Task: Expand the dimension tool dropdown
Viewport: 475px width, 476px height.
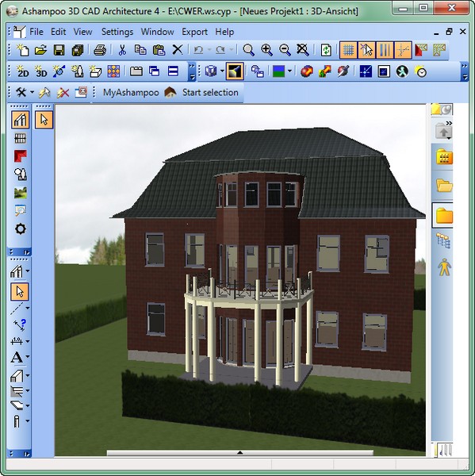Action: tap(28, 341)
